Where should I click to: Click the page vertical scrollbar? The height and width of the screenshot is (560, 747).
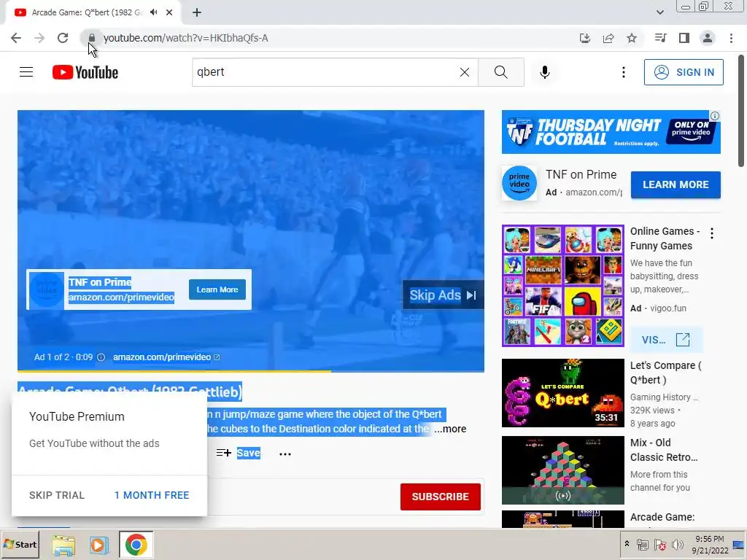741,111
